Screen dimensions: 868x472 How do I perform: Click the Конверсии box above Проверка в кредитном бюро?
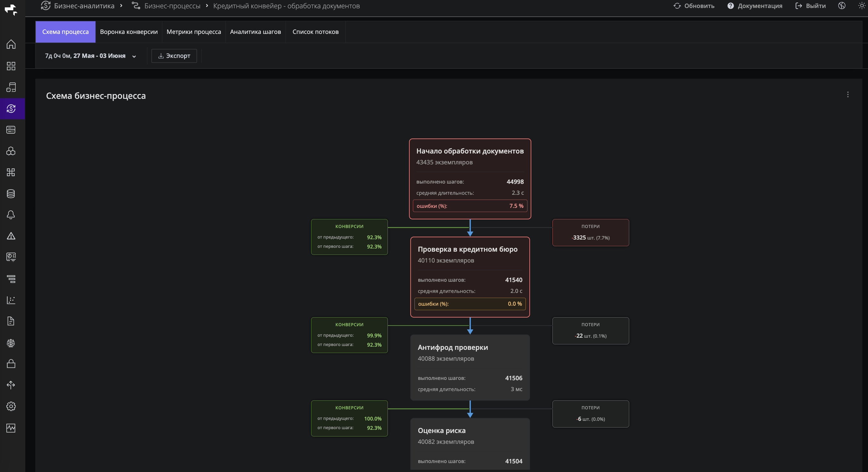[x=350, y=237]
